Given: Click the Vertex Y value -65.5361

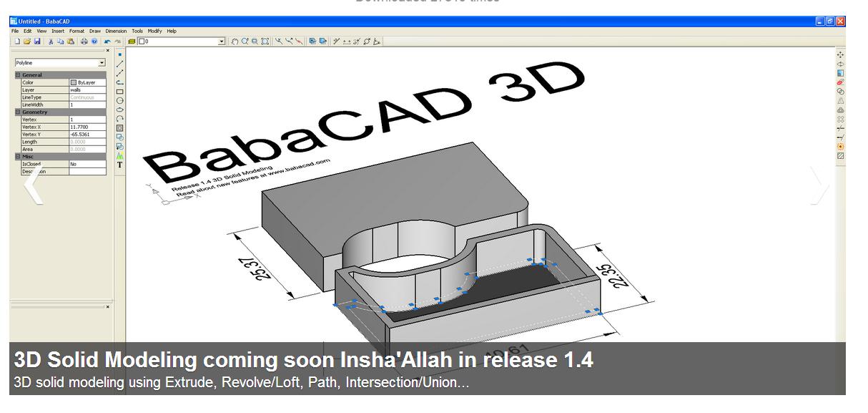Looking at the screenshot, I should pyautogui.click(x=87, y=135).
